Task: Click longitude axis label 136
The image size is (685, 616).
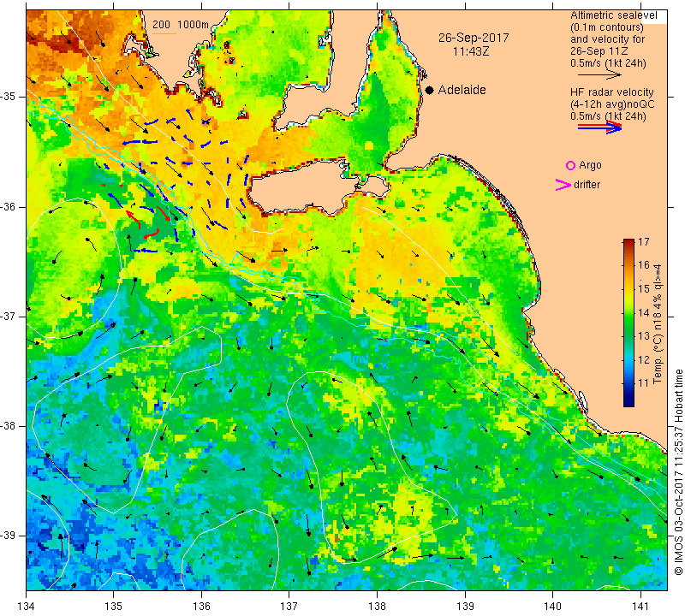Action: pos(201,606)
